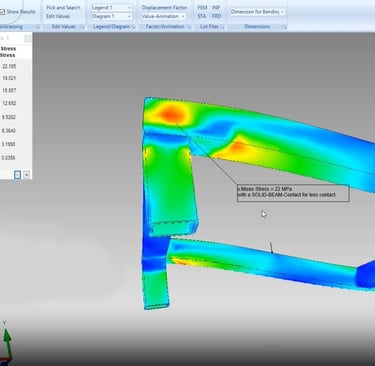The height and width of the screenshot is (366, 375).
Task: Open the Legend 1 dropdown
Action: (x=111, y=7)
